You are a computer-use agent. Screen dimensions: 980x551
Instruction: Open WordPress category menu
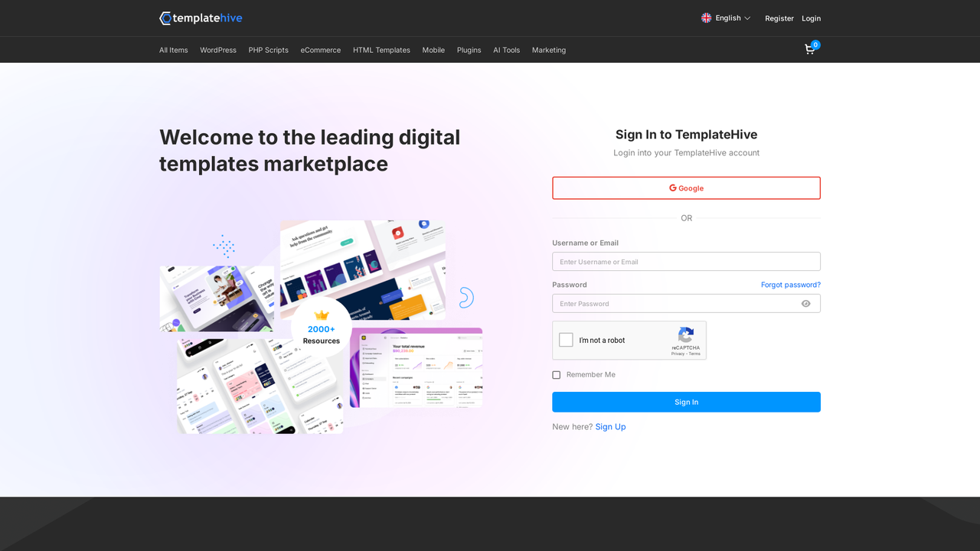(x=218, y=50)
